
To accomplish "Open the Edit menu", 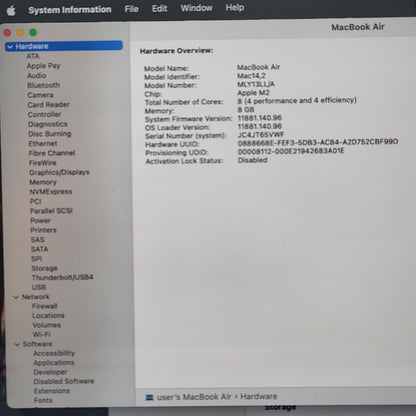I will [159, 8].
